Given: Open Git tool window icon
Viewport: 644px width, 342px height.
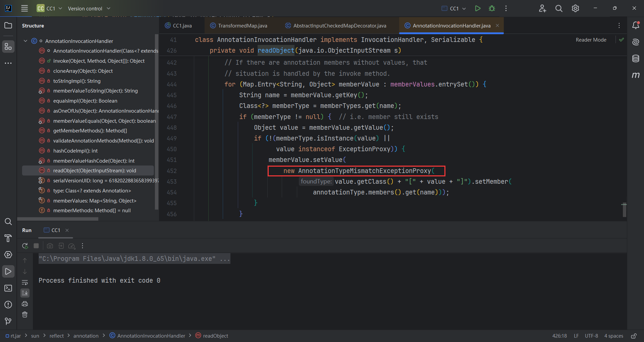Looking at the screenshot, I should pos(8,321).
